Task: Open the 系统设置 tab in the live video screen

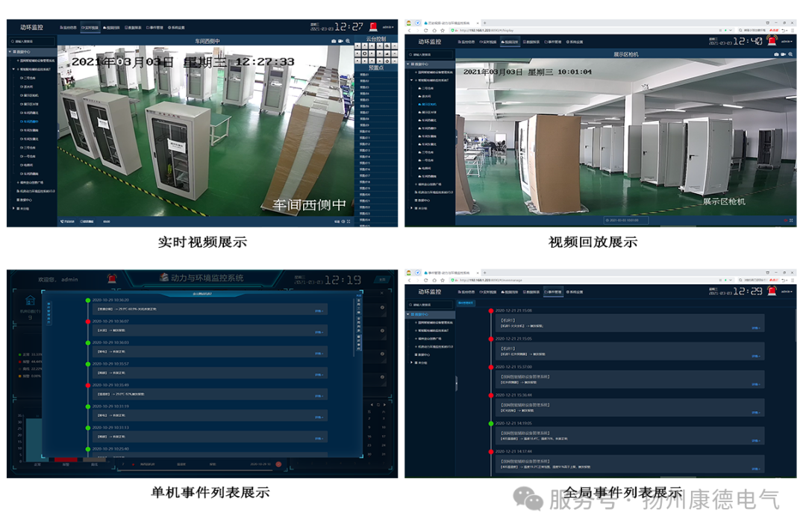Action: 176,28
